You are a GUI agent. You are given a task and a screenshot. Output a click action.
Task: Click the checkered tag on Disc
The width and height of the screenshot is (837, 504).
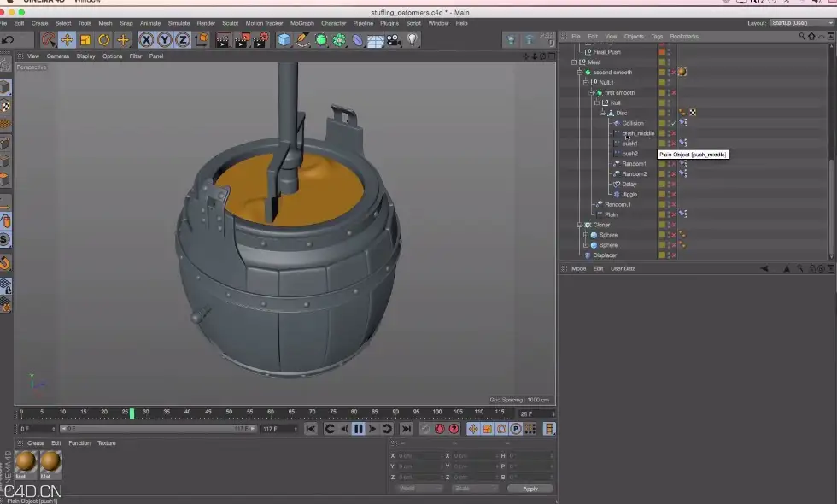[693, 113]
